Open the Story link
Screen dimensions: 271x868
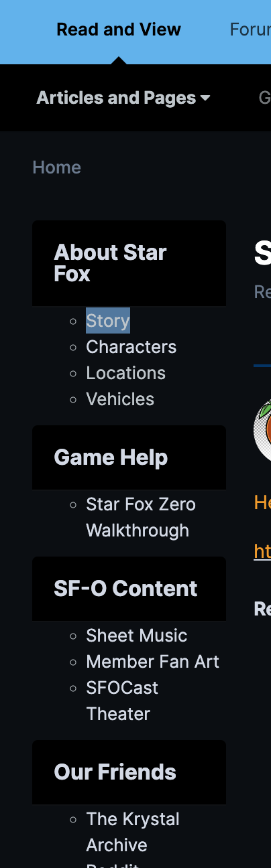coord(108,321)
